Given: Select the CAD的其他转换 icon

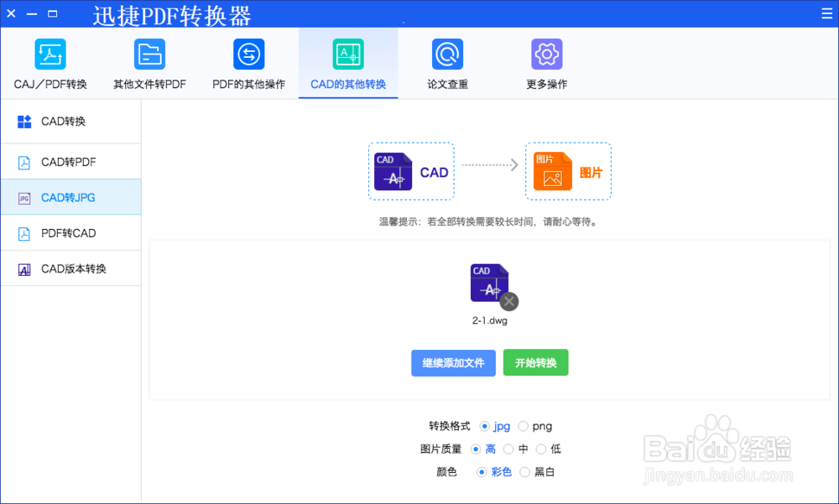Looking at the screenshot, I should coord(348,54).
